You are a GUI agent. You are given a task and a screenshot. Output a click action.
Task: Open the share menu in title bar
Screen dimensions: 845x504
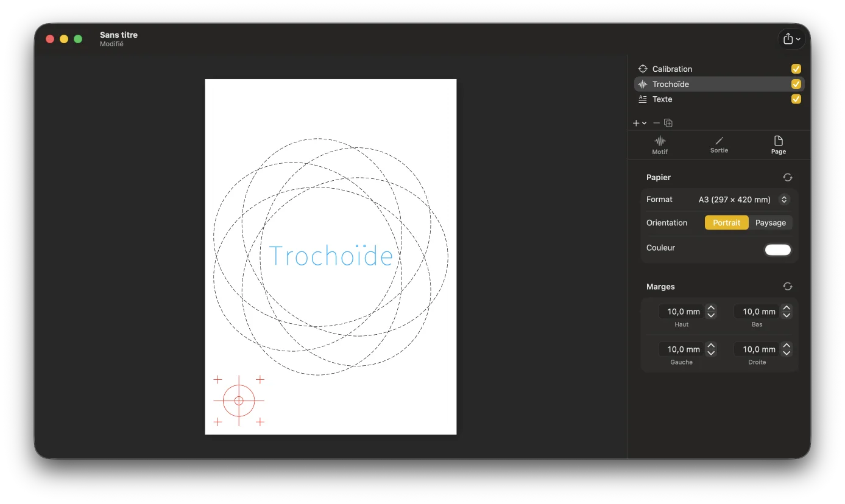point(792,39)
